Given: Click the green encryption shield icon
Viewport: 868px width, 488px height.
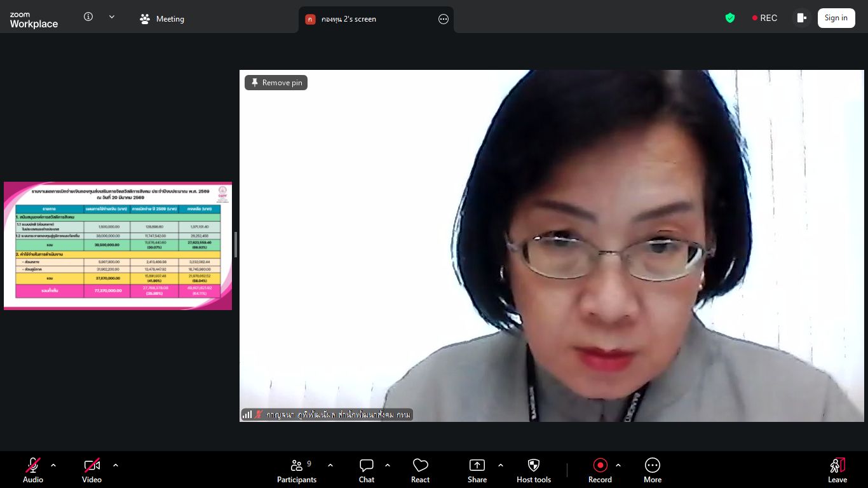Looking at the screenshot, I should (730, 18).
